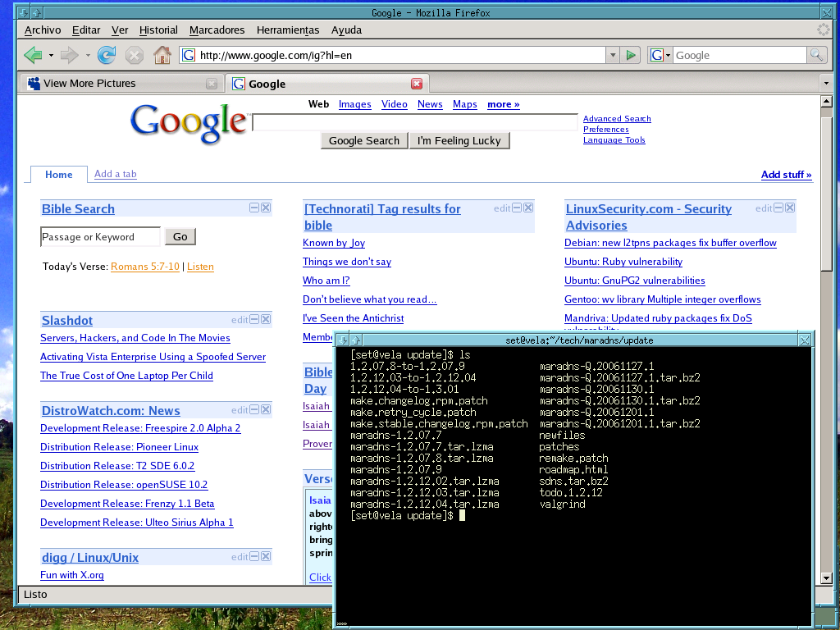Viewport: 840px width, 630px height.
Task: Open Ubuntu: Ruby vulnerability advisory
Action: coord(623,262)
